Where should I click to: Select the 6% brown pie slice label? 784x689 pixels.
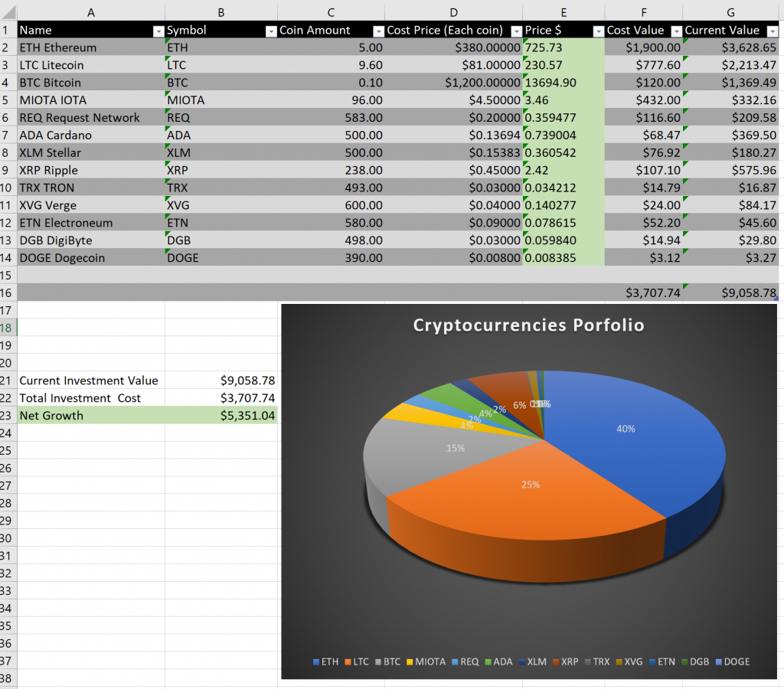point(520,405)
